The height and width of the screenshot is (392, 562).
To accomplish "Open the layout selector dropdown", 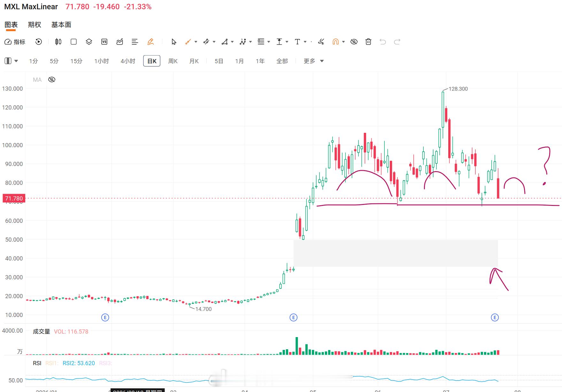I will click(x=11, y=61).
